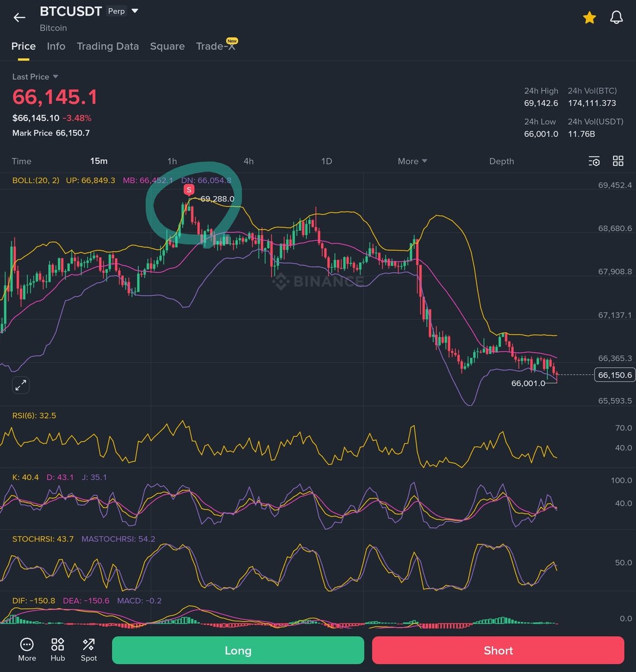This screenshot has height=672, width=636.
Task: Open the More menu icon
Action: coord(27,650)
